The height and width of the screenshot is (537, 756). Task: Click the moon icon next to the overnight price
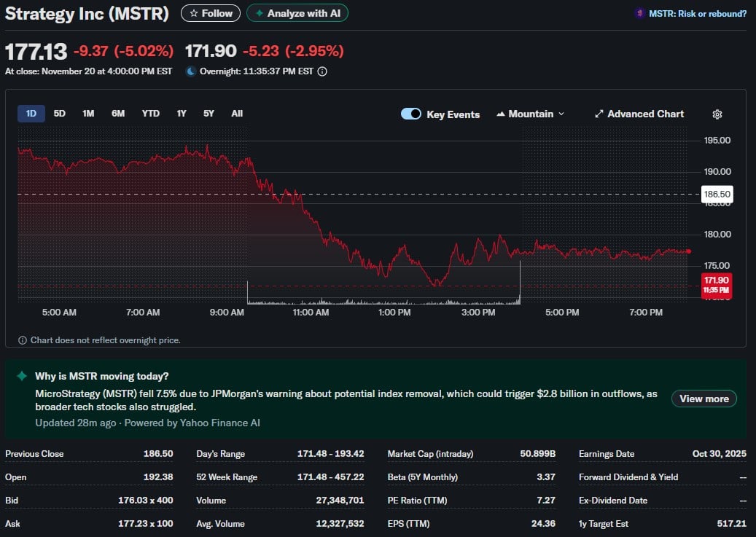192,71
